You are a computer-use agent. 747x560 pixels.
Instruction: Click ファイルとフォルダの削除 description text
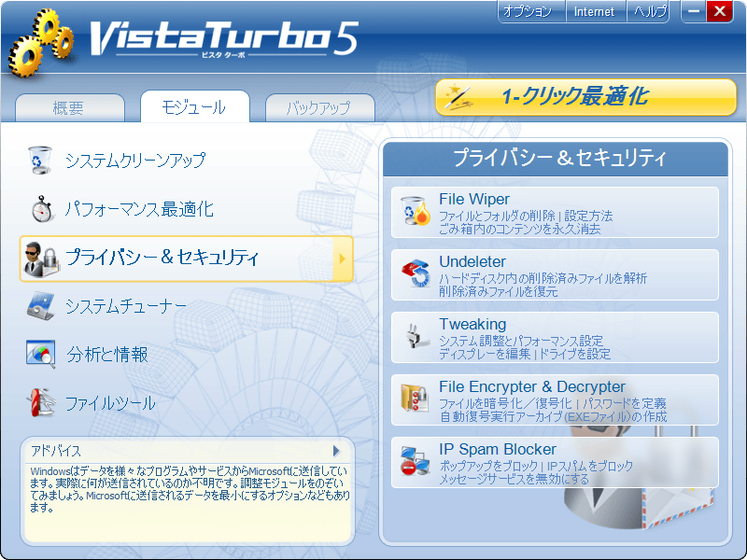497,216
